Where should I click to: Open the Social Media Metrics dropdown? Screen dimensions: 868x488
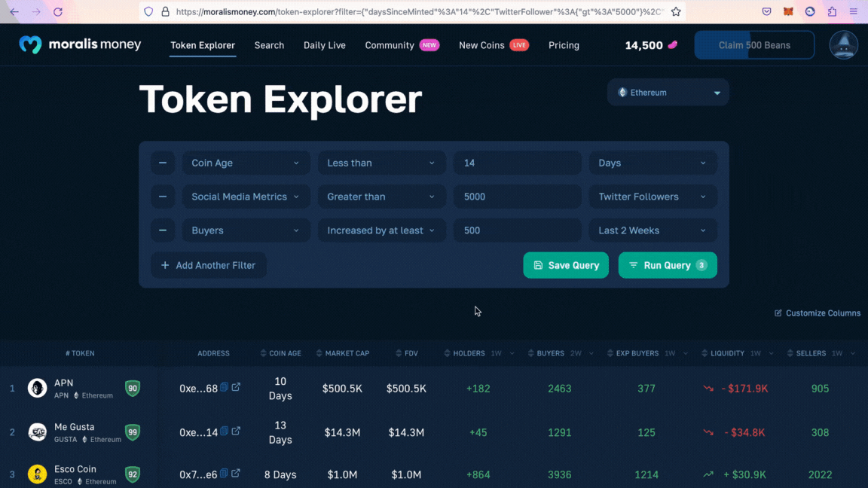(x=246, y=197)
